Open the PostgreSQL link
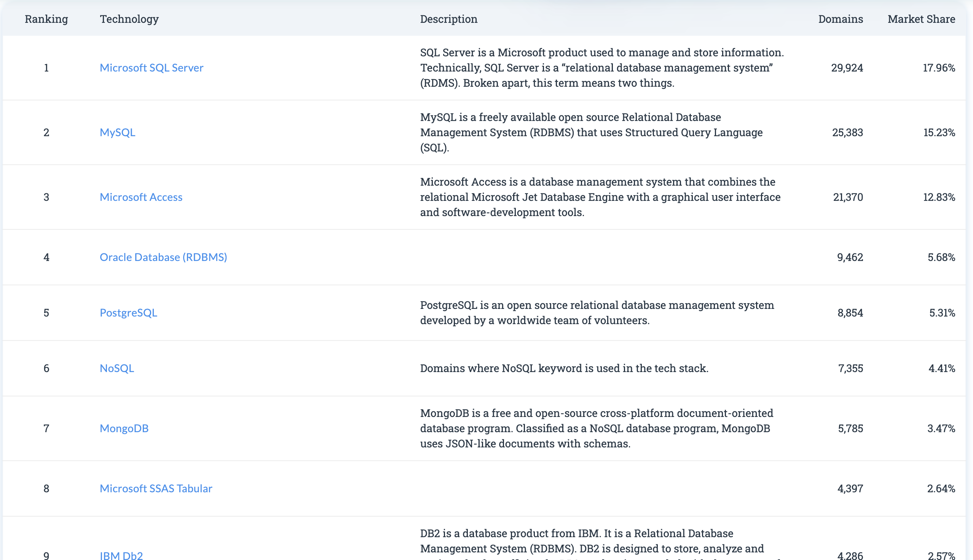 pyautogui.click(x=128, y=313)
